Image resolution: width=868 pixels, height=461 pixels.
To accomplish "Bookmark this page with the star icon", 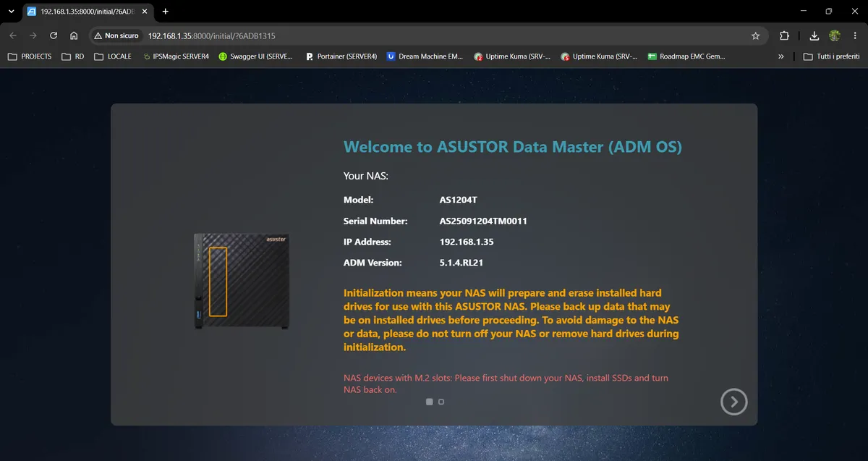I will point(755,35).
